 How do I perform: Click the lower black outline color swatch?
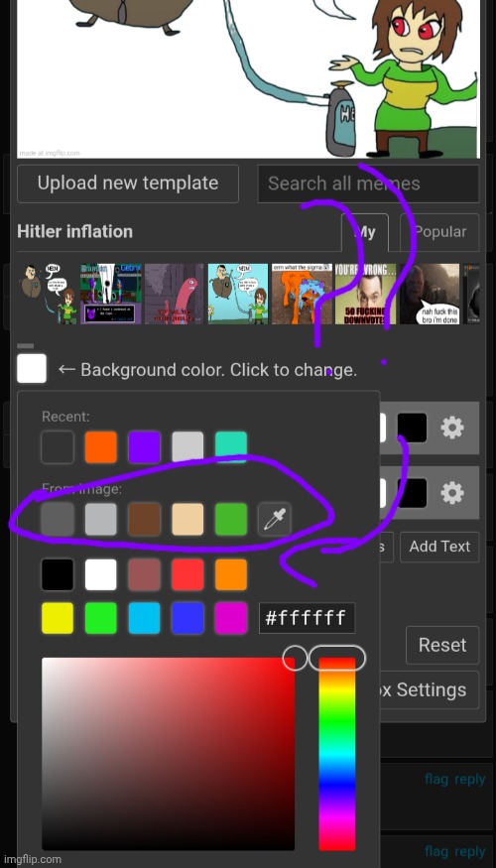click(x=412, y=493)
